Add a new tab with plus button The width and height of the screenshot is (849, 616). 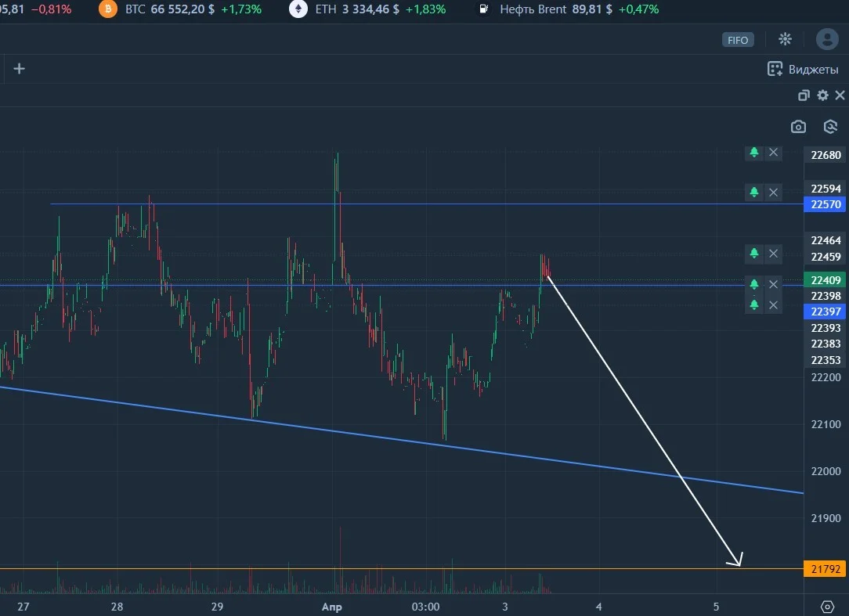click(19, 69)
